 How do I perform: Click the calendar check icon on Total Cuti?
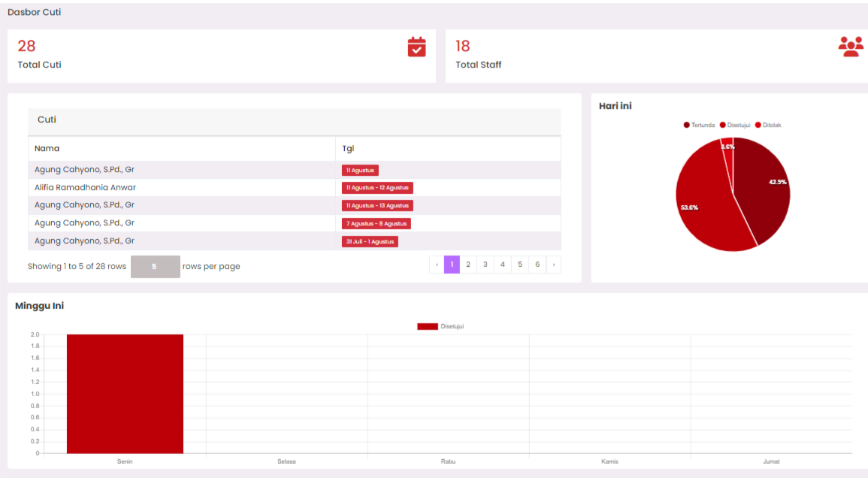point(416,47)
